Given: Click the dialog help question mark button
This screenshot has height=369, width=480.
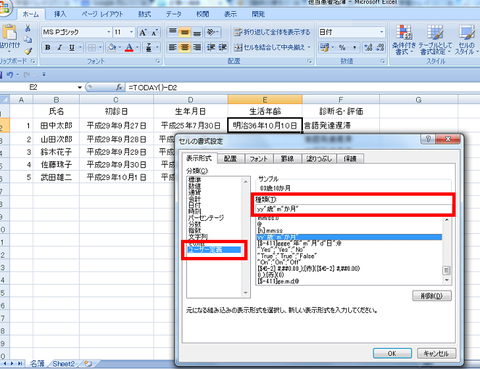Looking at the screenshot, I should (x=428, y=139).
